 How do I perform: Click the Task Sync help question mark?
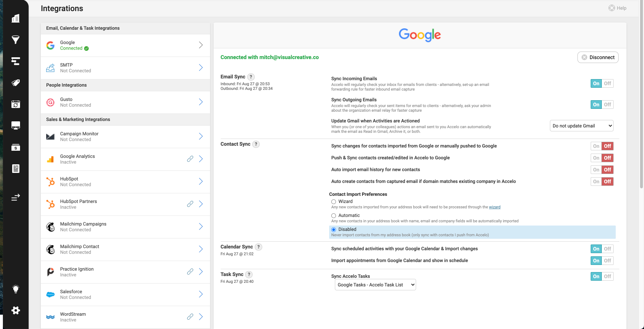(249, 274)
